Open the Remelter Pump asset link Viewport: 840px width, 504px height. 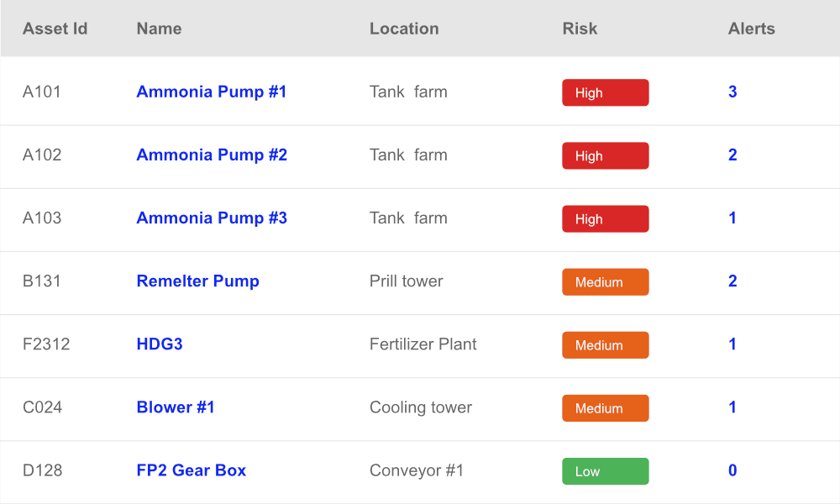(197, 281)
